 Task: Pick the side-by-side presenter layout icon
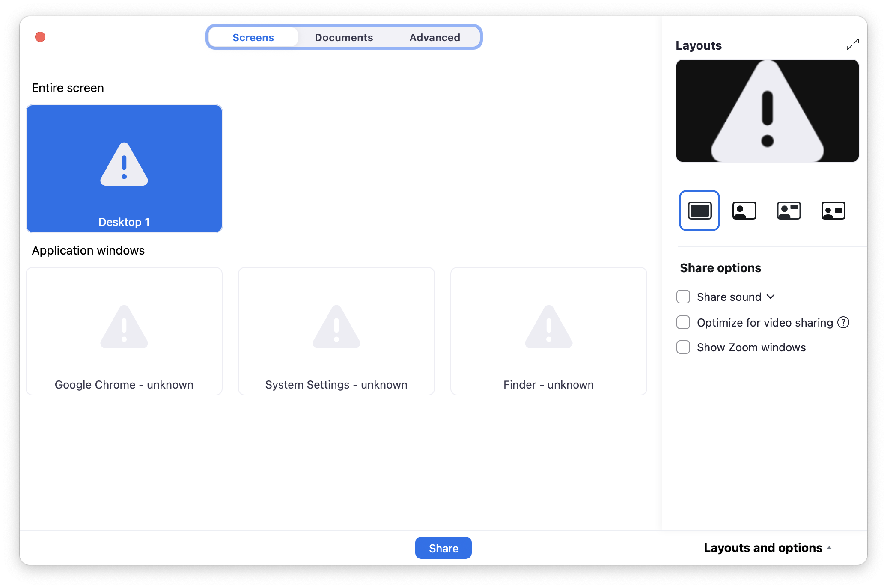pos(789,211)
